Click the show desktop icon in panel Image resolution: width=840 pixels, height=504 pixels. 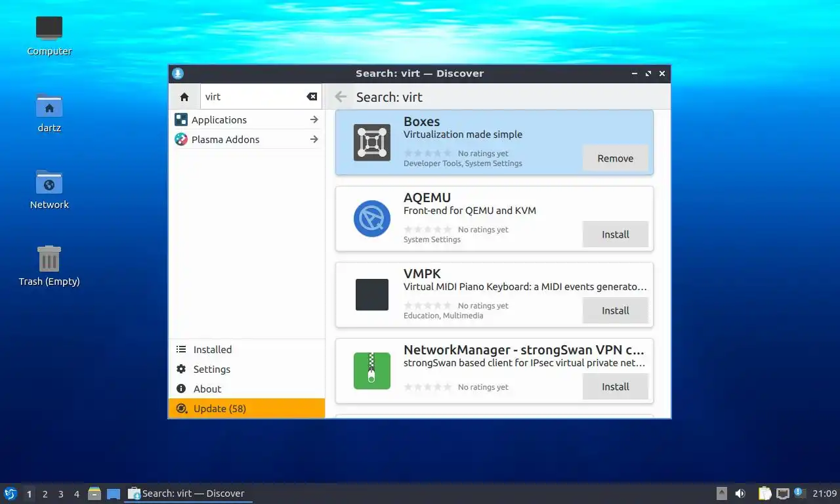[114, 493]
